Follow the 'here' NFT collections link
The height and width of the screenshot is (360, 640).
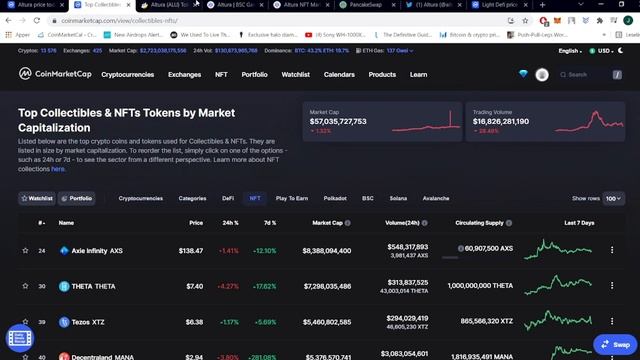[x=58, y=169]
